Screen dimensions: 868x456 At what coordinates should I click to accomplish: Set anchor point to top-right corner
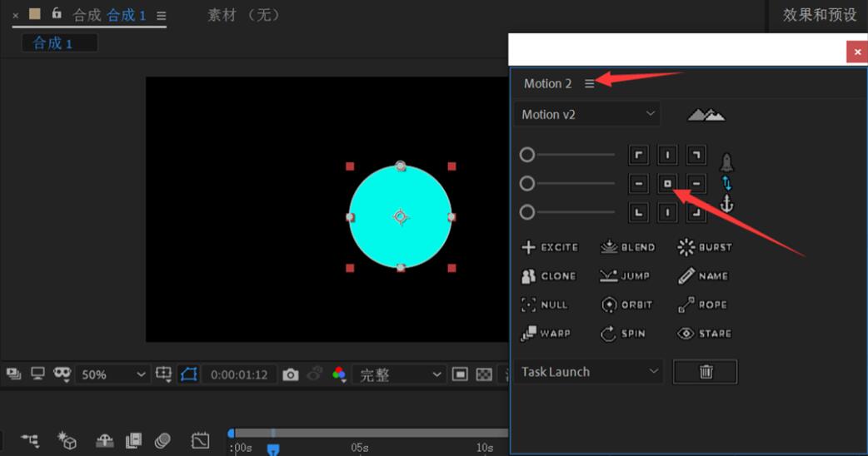[696, 155]
